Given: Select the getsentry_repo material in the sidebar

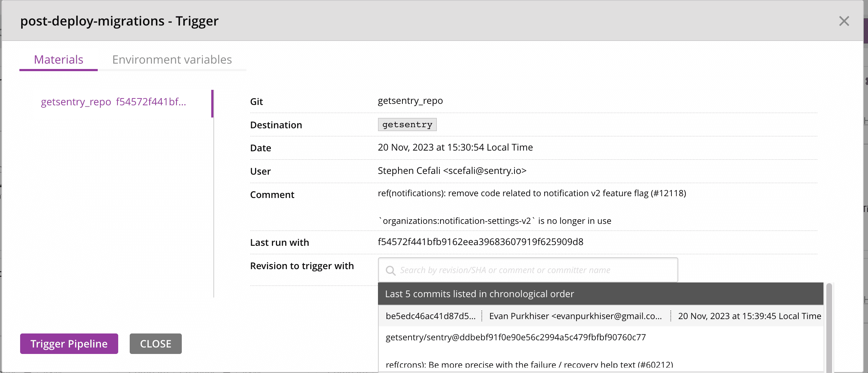Looking at the screenshot, I should tap(114, 102).
